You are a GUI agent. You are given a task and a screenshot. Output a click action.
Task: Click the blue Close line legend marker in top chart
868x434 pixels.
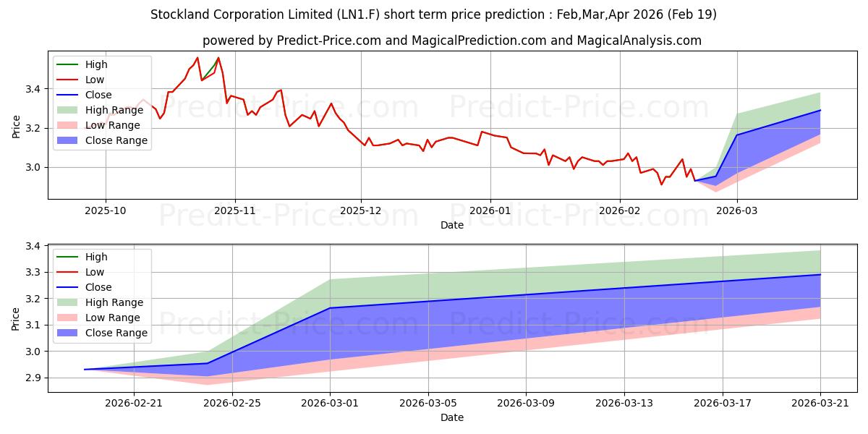(x=69, y=95)
